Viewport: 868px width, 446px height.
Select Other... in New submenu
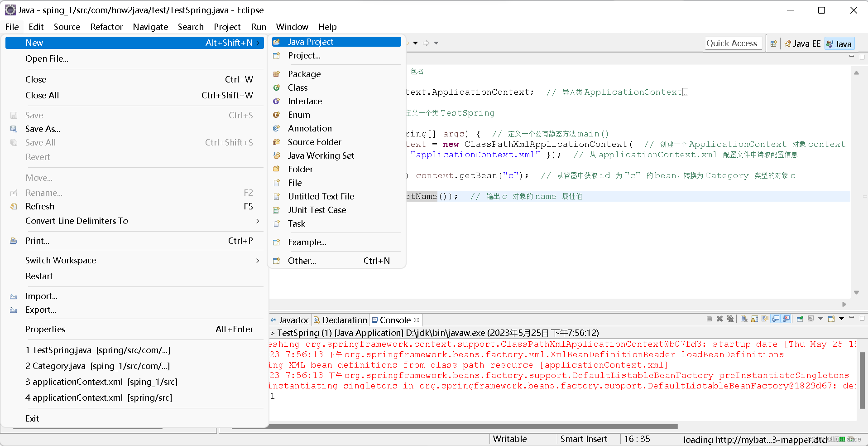[x=336, y=261]
